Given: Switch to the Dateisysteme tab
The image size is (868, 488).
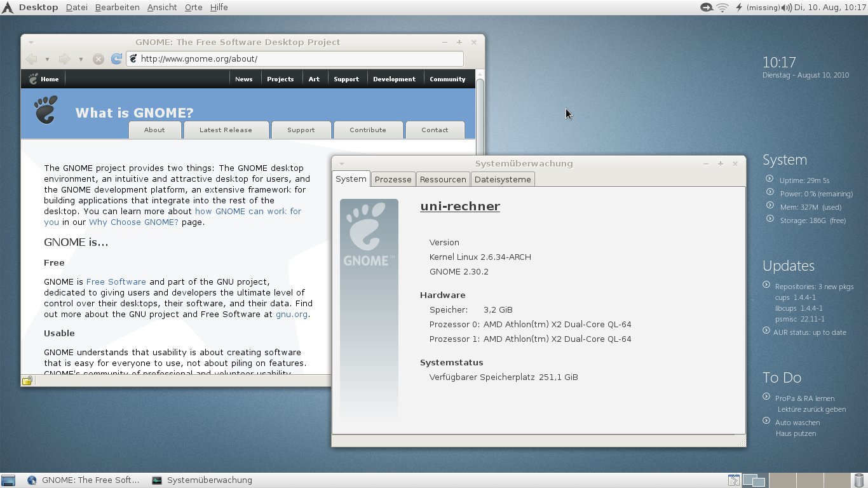Looking at the screenshot, I should (x=503, y=179).
